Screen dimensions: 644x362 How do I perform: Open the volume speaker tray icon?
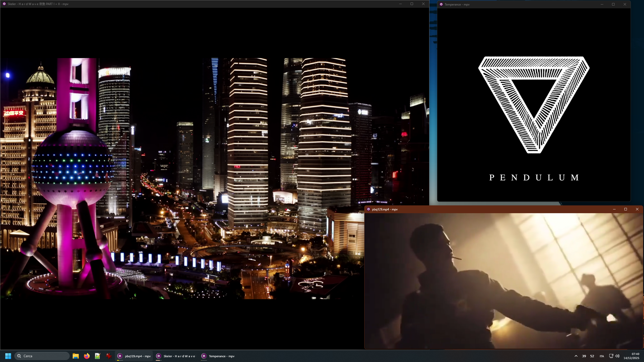(617, 356)
